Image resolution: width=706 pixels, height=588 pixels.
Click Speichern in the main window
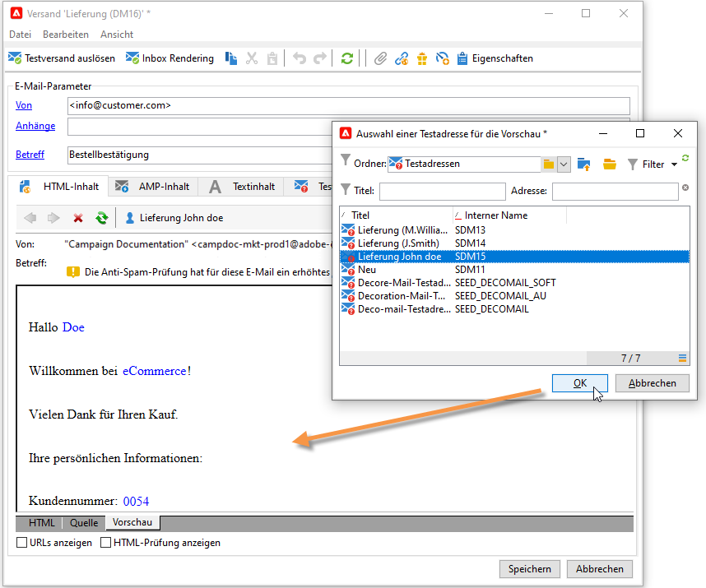point(530,569)
